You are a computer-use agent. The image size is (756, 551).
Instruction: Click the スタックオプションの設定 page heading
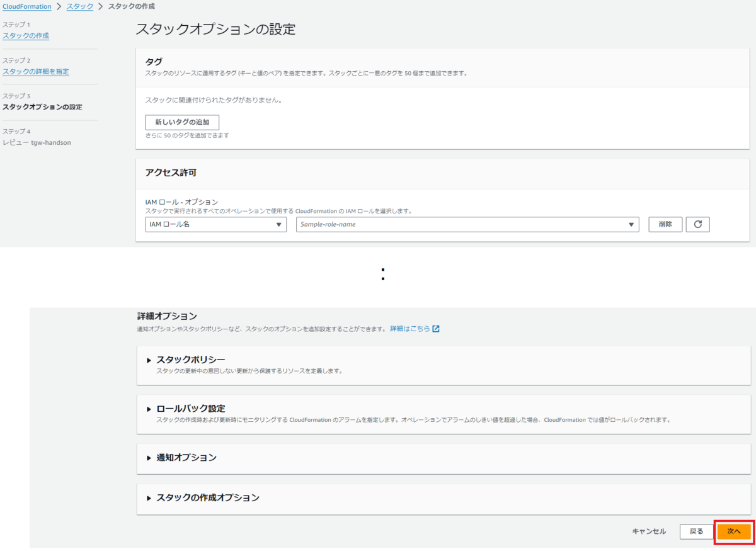[215, 29]
